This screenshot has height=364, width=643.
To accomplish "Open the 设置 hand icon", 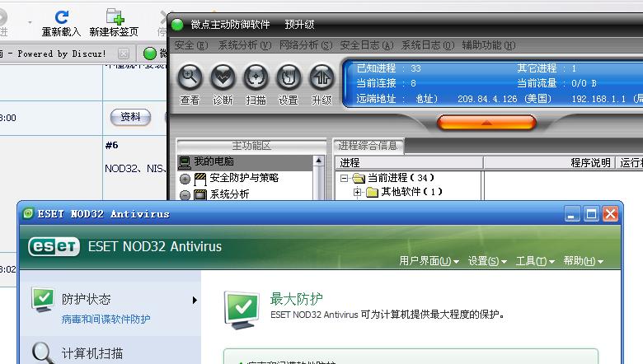I will 289,77.
